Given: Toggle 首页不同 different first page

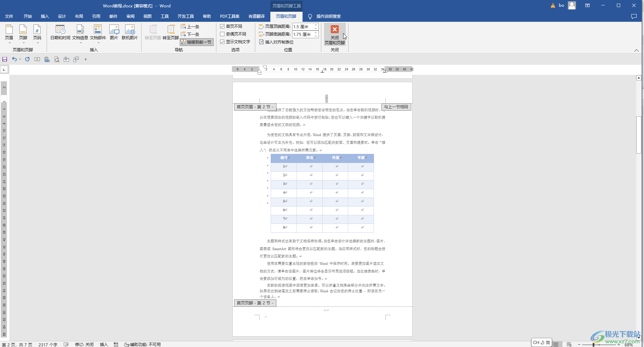Looking at the screenshot, I should point(231,26).
